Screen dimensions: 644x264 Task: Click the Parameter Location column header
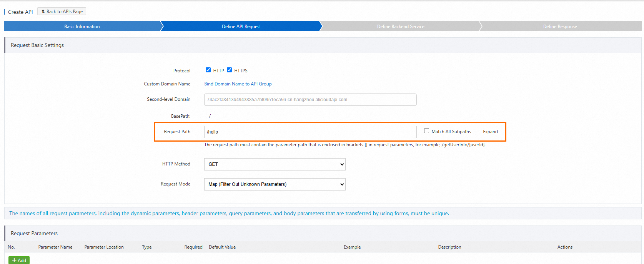point(104,247)
